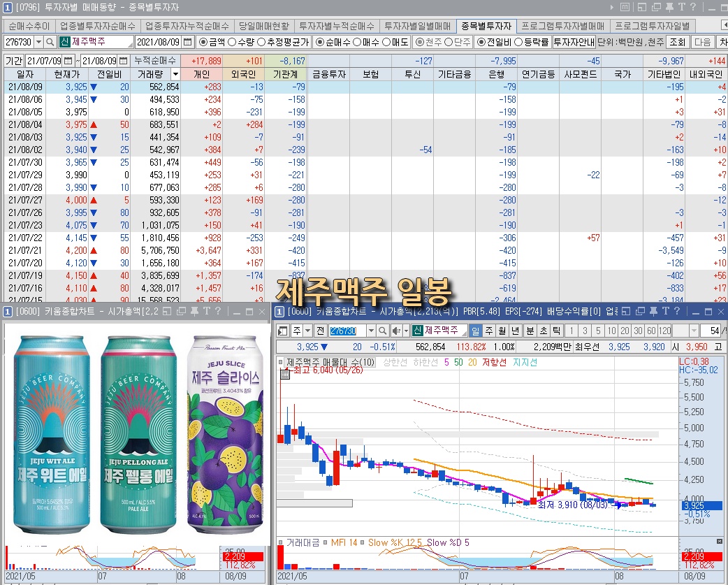Click the window link icon in right chart title bar

click(641, 312)
